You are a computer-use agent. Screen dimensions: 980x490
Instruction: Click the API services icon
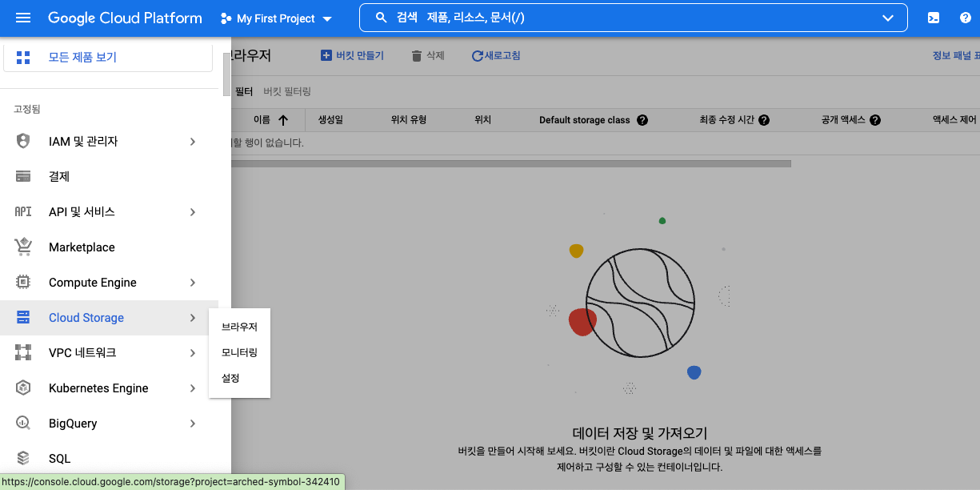click(23, 211)
